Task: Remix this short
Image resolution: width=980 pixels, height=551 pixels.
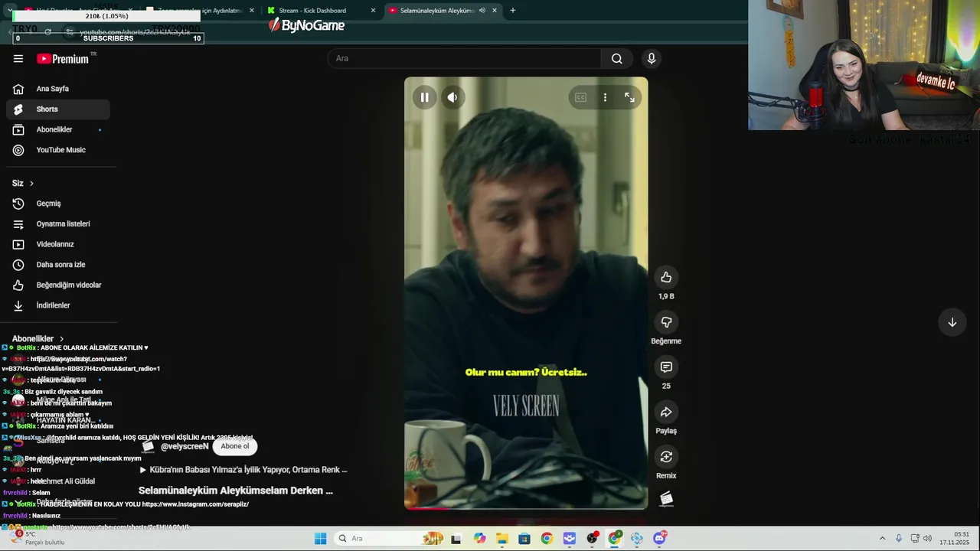Action: (666, 457)
